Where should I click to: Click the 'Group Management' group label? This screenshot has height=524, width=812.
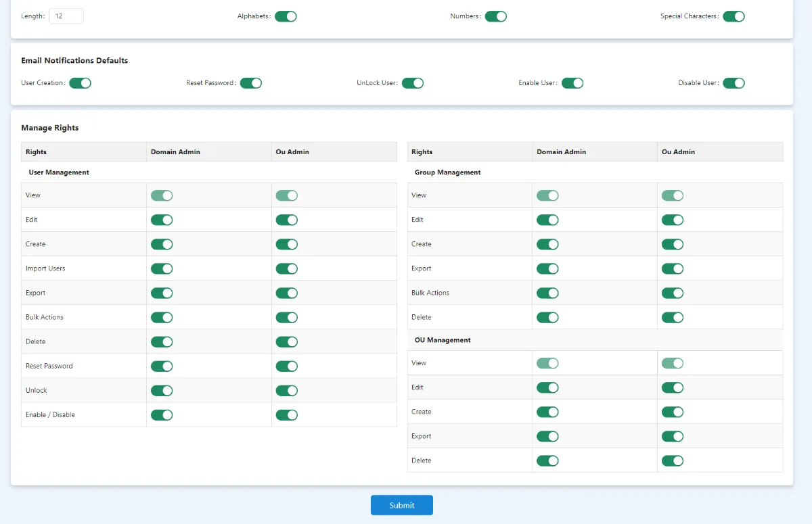(448, 172)
